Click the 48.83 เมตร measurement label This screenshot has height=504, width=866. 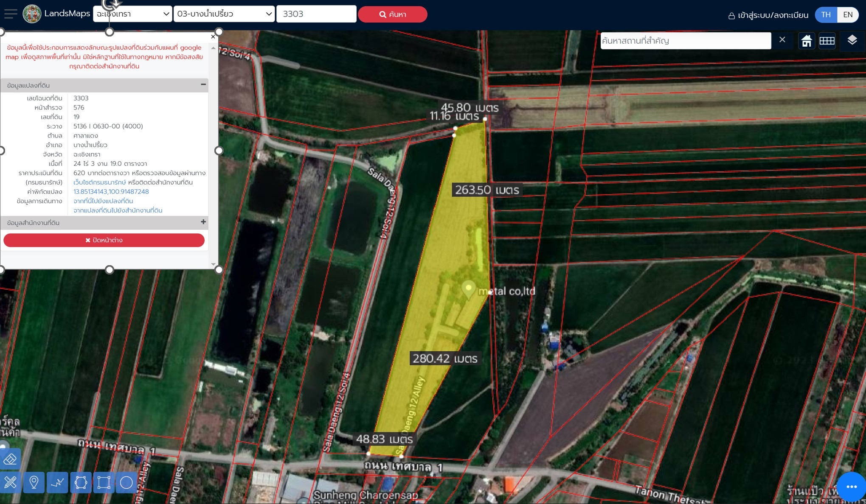coord(384,439)
